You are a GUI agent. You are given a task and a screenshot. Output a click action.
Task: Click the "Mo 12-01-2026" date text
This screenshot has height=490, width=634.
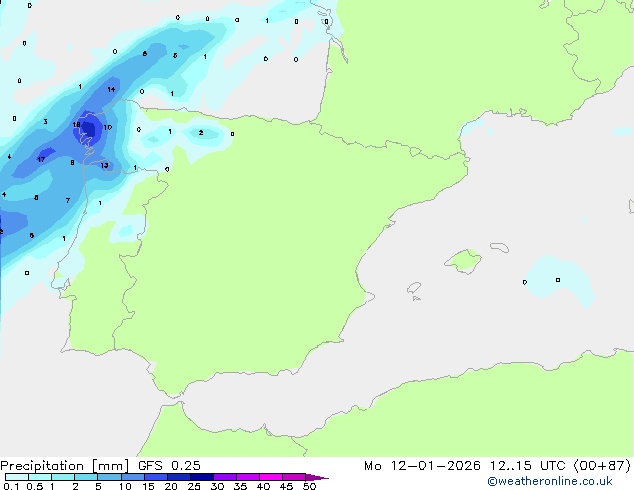422,466
